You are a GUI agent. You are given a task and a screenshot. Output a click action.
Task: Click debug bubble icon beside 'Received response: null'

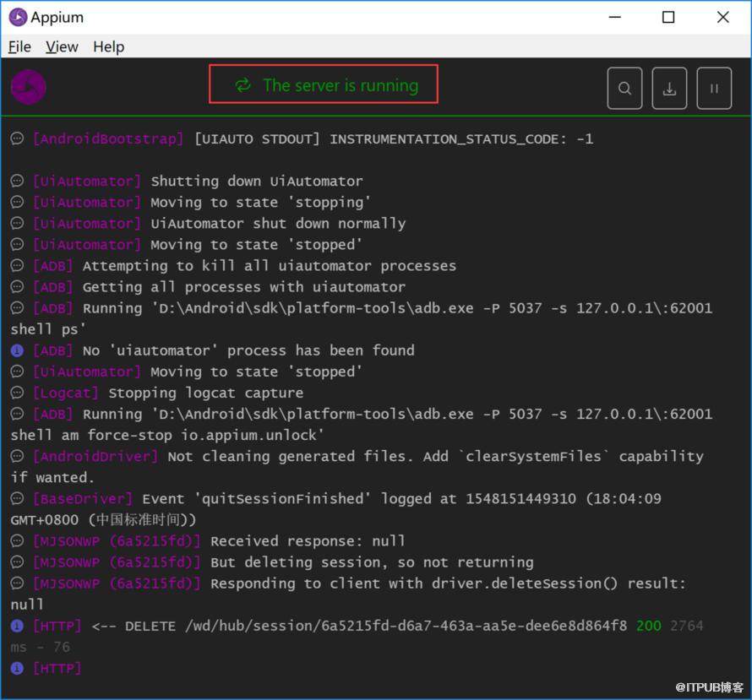pyautogui.click(x=17, y=541)
